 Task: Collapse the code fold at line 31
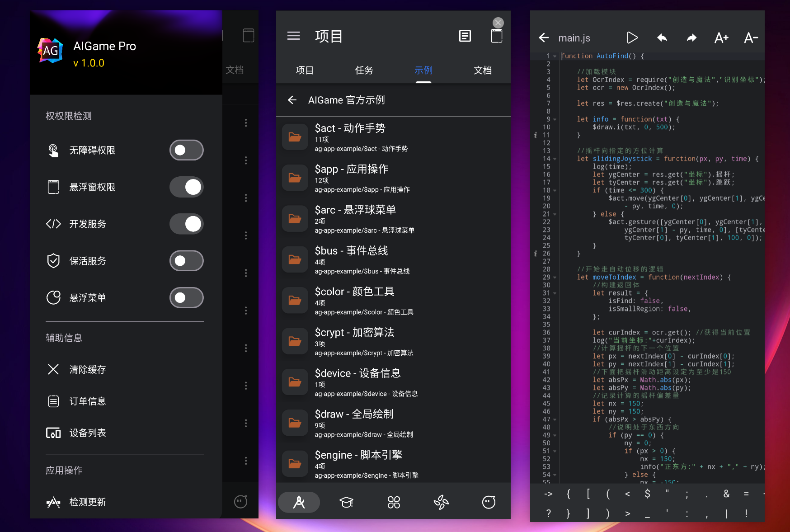click(555, 293)
